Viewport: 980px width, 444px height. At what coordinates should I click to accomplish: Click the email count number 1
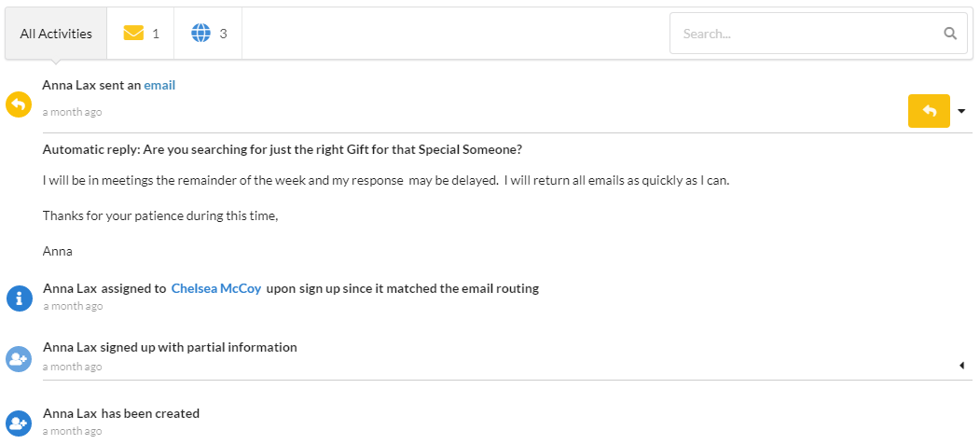[x=156, y=34]
